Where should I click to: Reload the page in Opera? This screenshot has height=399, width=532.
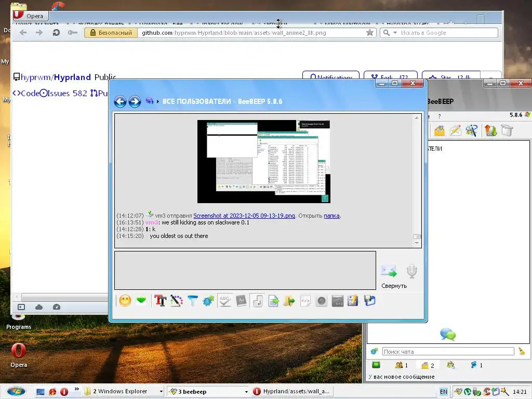[x=56, y=33]
